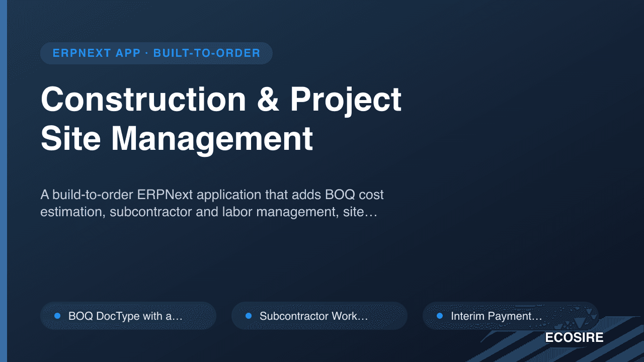This screenshot has width=644, height=362.
Task: Click the blue dot beside Interim Payment
Action: 440,316
